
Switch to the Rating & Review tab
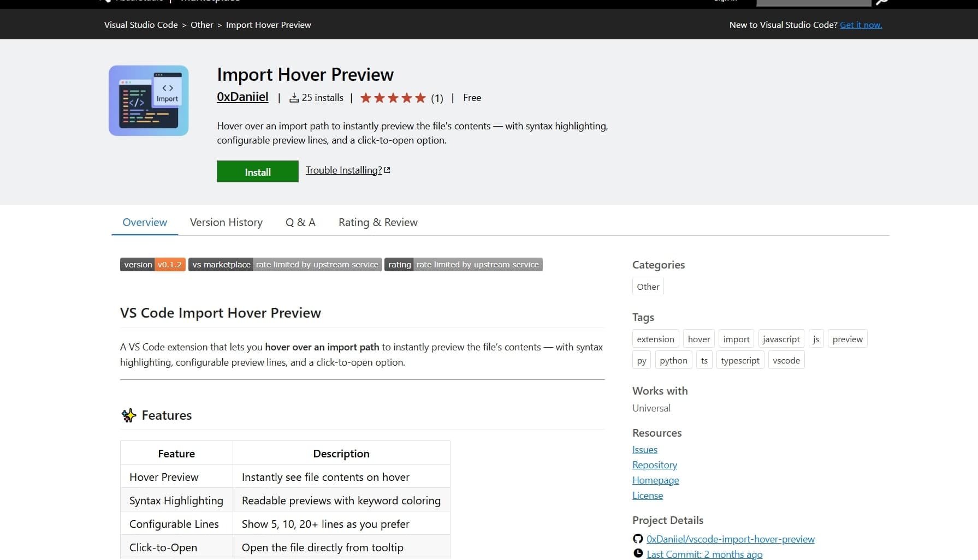point(377,222)
